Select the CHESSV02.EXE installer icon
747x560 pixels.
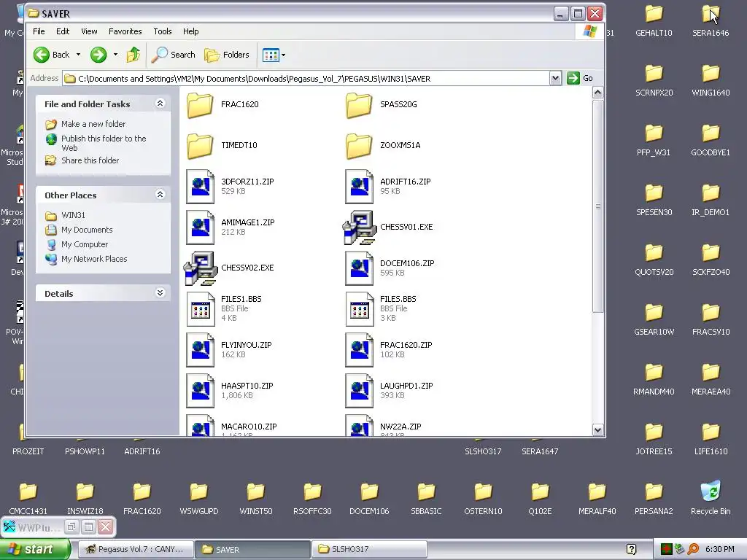200,268
